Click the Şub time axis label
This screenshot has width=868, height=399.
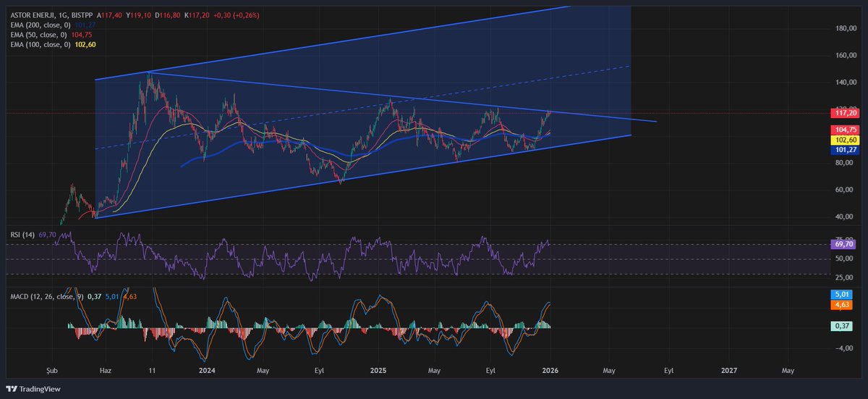coord(53,370)
